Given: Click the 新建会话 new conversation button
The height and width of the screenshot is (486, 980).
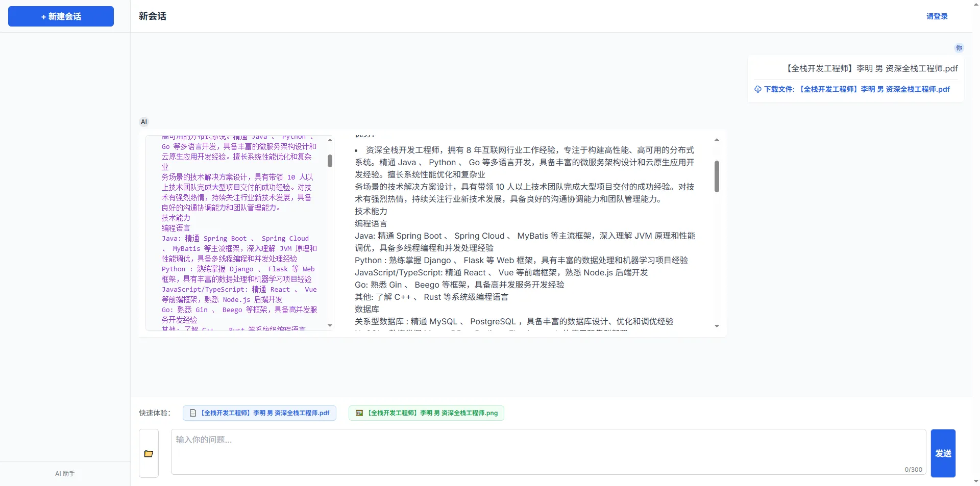Looking at the screenshot, I should point(61,16).
